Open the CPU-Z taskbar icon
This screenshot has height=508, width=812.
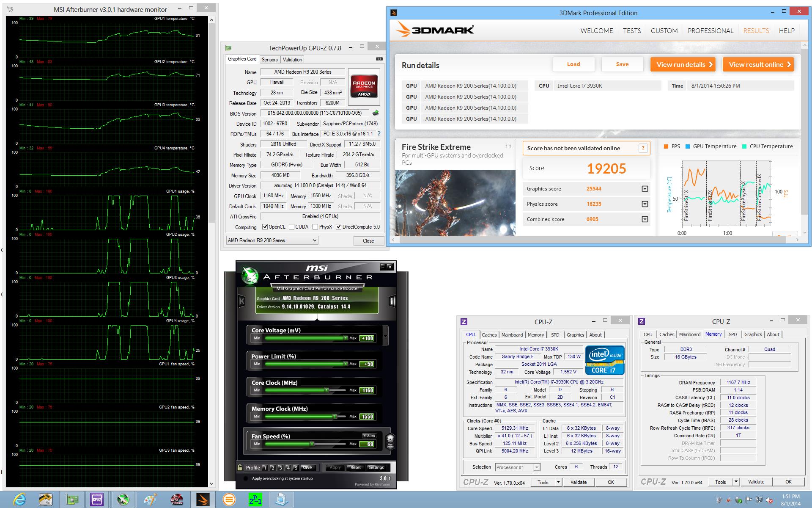click(x=97, y=500)
